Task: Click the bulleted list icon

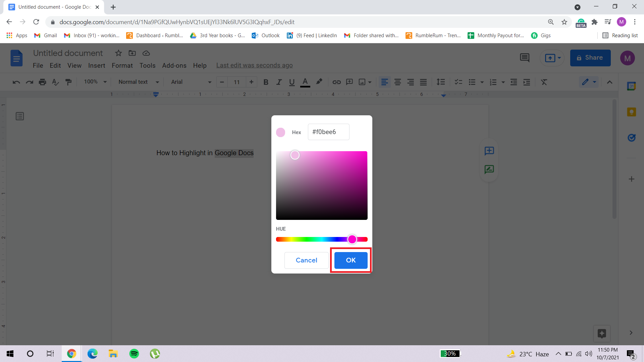Action: tap(472, 82)
